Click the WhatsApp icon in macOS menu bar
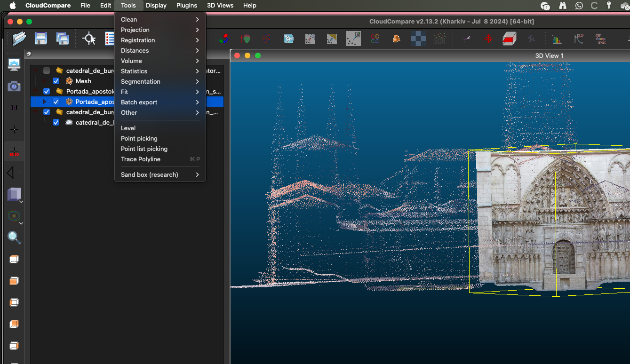 coord(579,6)
